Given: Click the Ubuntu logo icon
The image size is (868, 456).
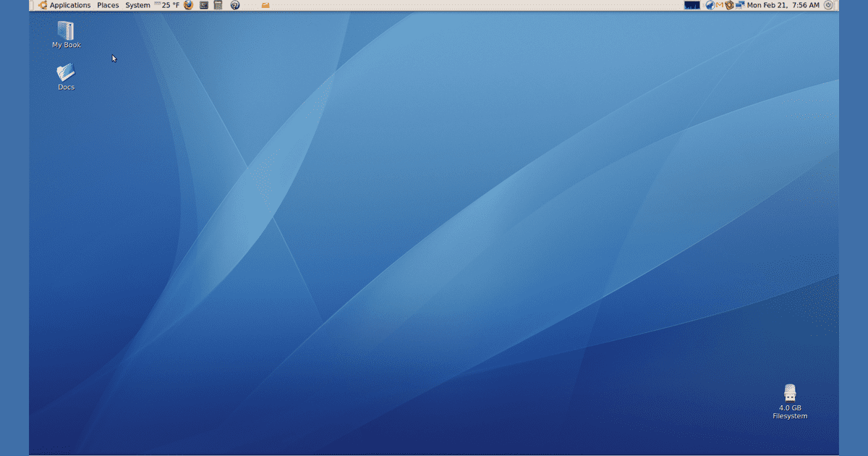Looking at the screenshot, I should (43, 5).
